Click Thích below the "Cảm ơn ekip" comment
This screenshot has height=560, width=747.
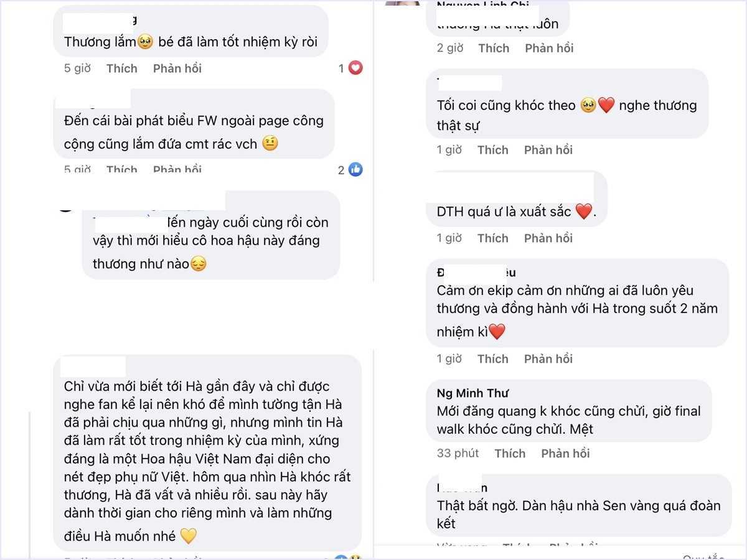point(493,359)
